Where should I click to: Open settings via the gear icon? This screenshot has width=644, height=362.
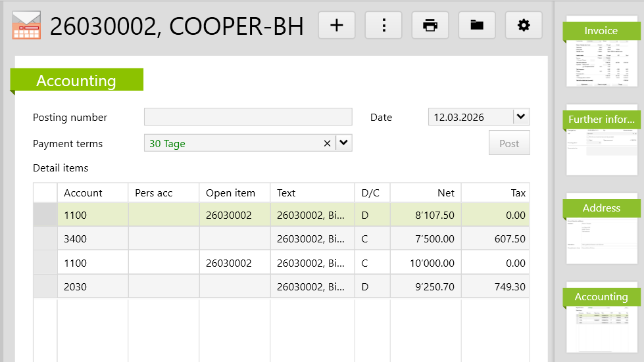(x=524, y=26)
